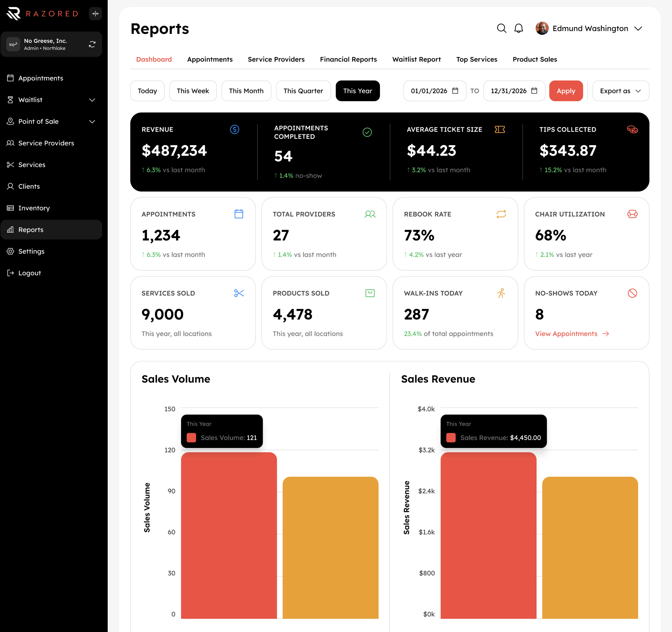Expand the Waitlist sidebar chevron
This screenshot has height=632, width=672.
click(92, 100)
